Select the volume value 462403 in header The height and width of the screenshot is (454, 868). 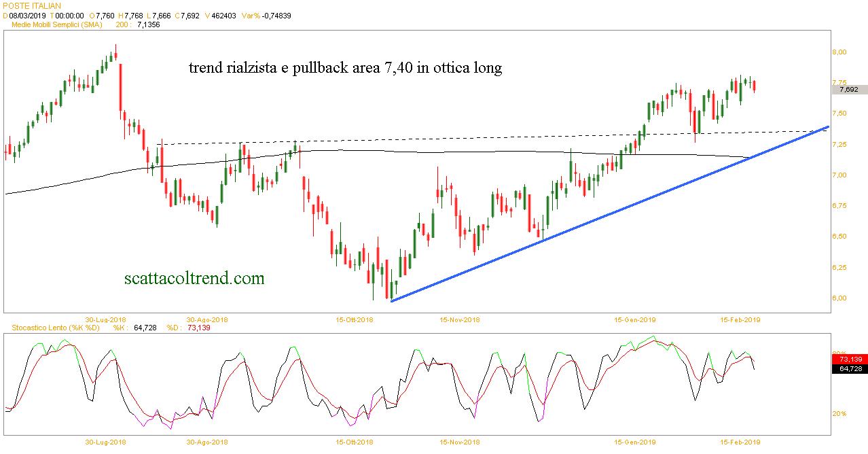coord(222,15)
